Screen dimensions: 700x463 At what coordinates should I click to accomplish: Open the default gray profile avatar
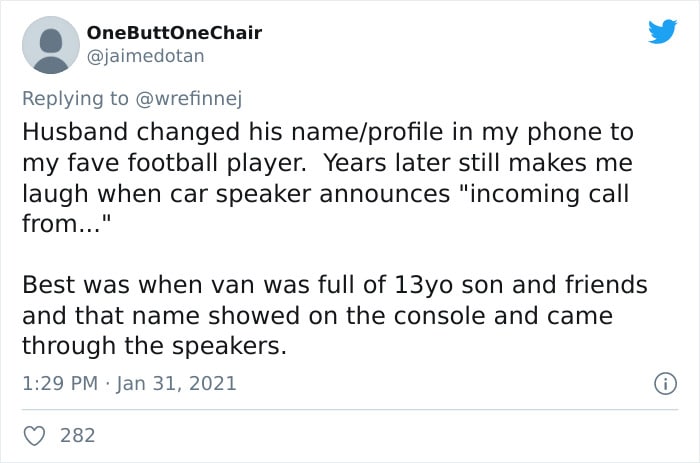tap(51, 45)
